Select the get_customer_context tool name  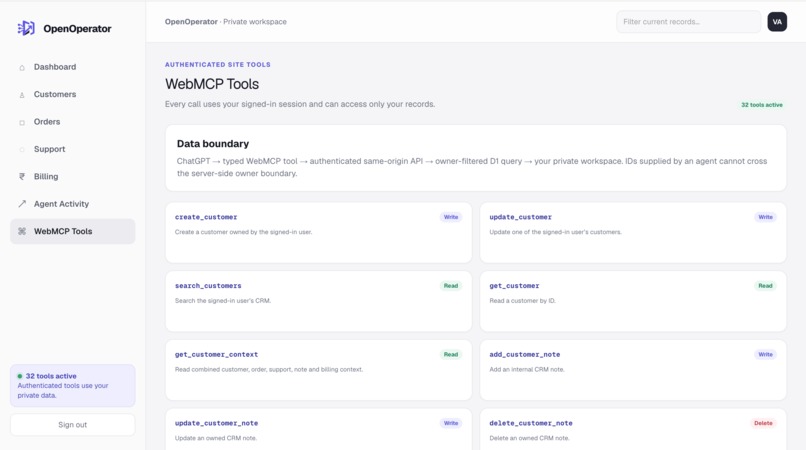pos(216,354)
